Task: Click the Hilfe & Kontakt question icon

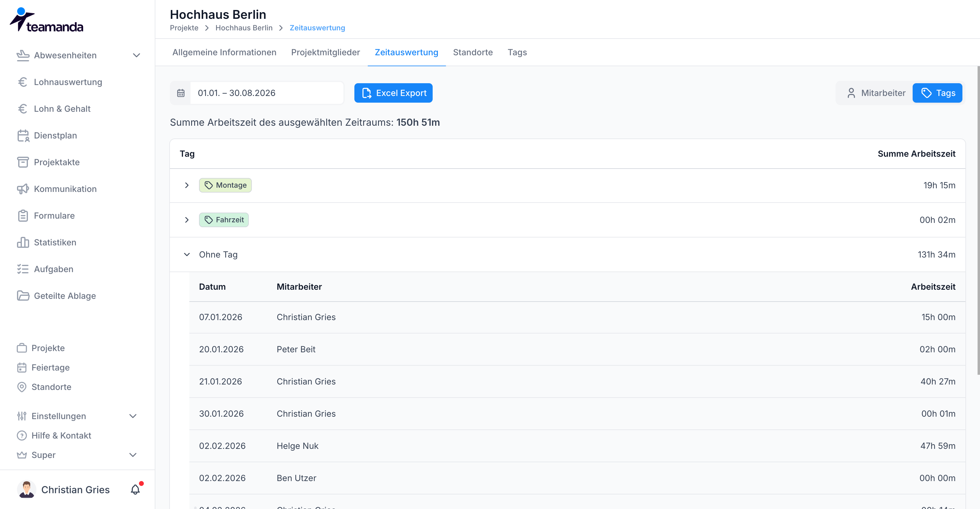Action: tap(22, 436)
